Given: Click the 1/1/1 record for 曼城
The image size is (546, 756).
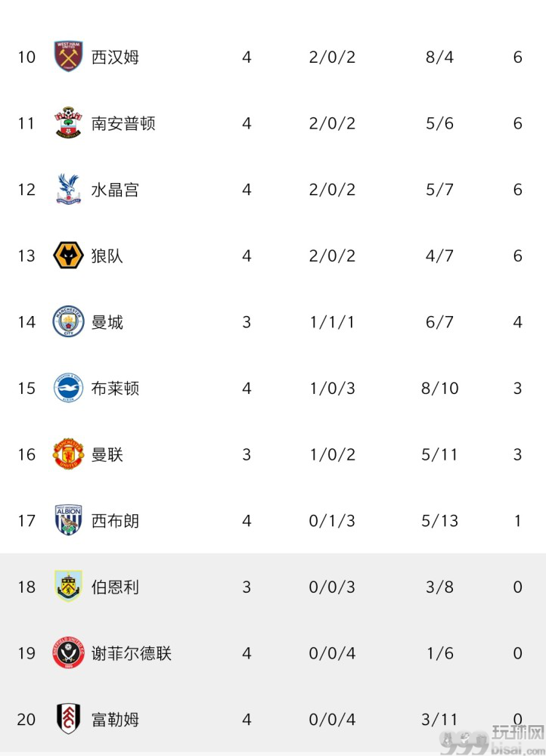Looking at the screenshot, I should pyautogui.click(x=332, y=322).
